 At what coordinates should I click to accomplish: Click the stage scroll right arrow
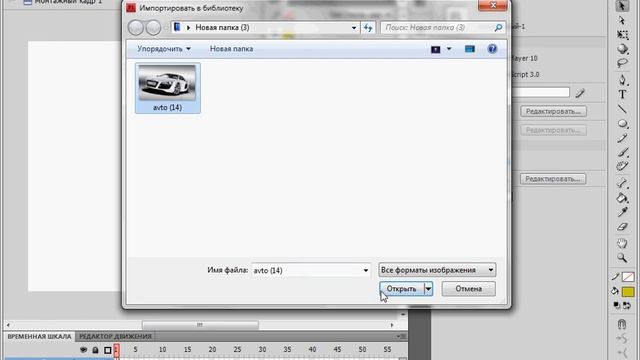(392, 325)
